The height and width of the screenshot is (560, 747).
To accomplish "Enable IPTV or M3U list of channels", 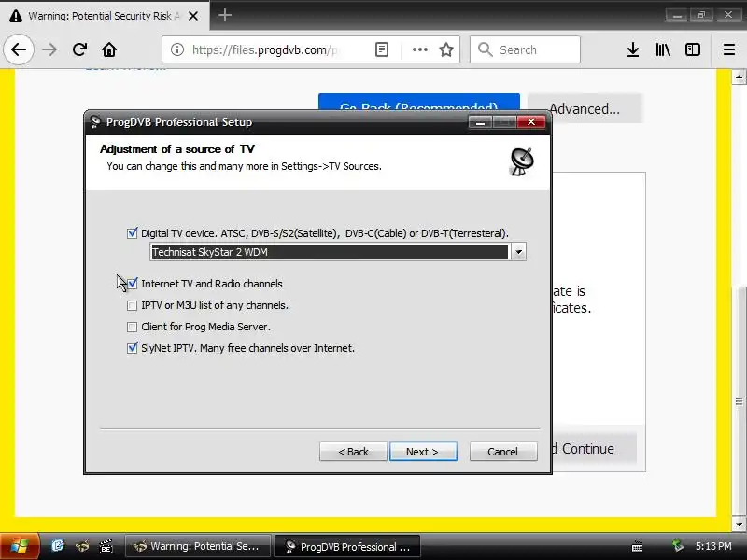I will pyautogui.click(x=132, y=305).
